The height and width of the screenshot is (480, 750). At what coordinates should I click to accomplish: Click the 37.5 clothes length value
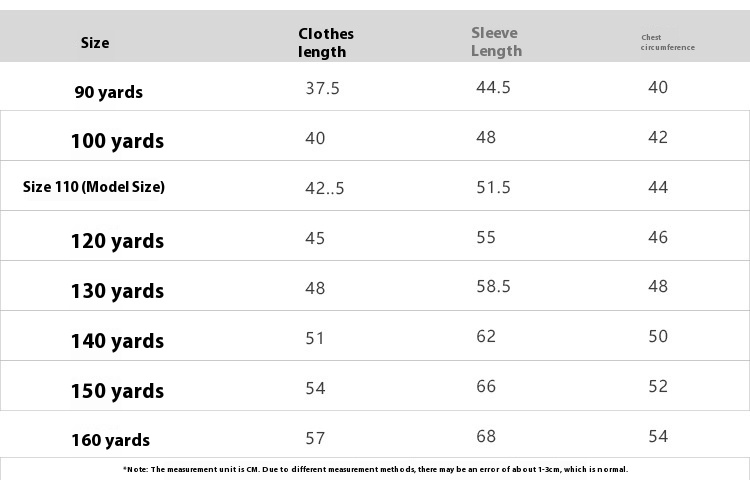tap(322, 88)
